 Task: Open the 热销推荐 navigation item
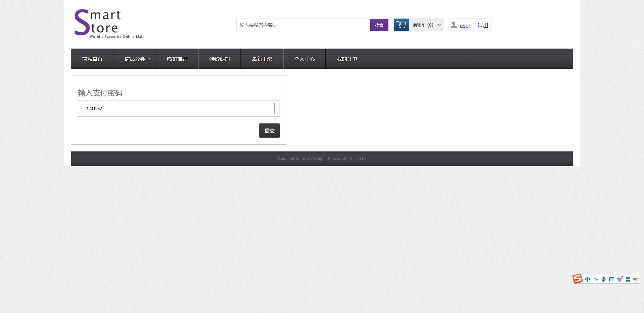[x=177, y=59]
